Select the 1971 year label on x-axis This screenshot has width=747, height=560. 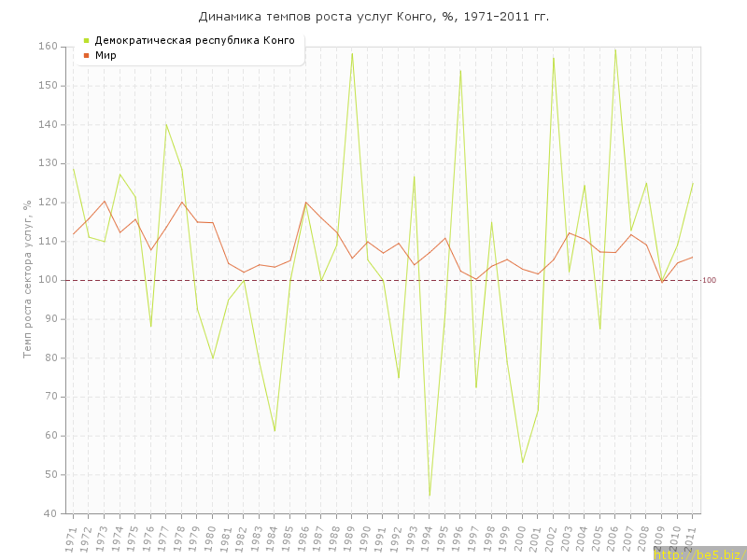(x=70, y=539)
